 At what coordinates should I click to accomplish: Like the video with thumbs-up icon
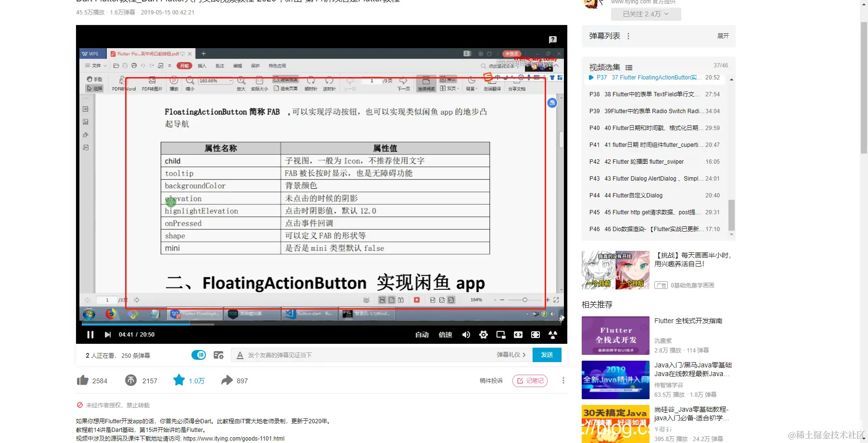point(82,380)
